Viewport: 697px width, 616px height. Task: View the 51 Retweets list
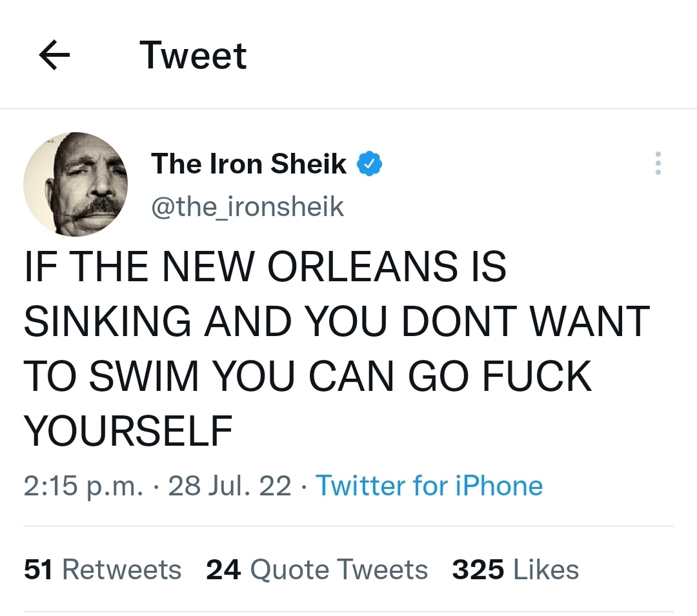click(103, 570)
